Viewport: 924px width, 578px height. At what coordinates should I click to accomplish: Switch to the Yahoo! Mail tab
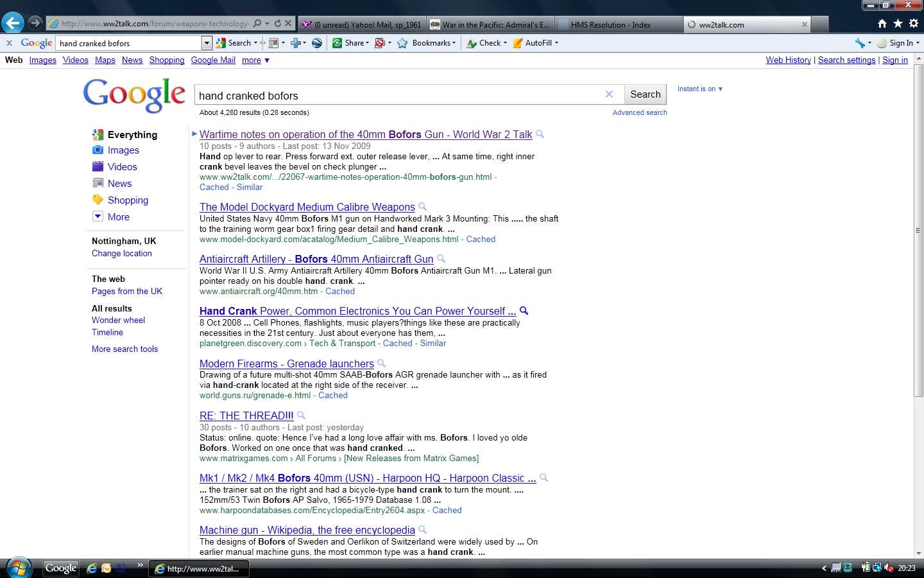(362, 24)
